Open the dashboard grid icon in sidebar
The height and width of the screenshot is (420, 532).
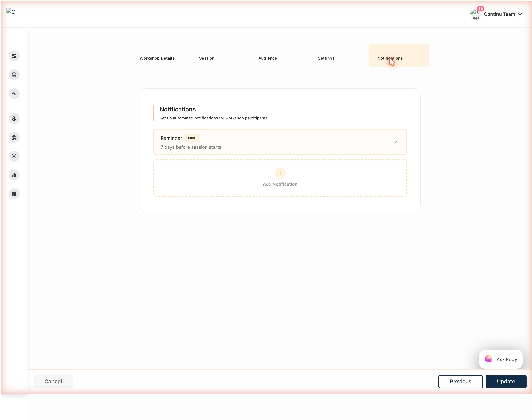(14, 56)
